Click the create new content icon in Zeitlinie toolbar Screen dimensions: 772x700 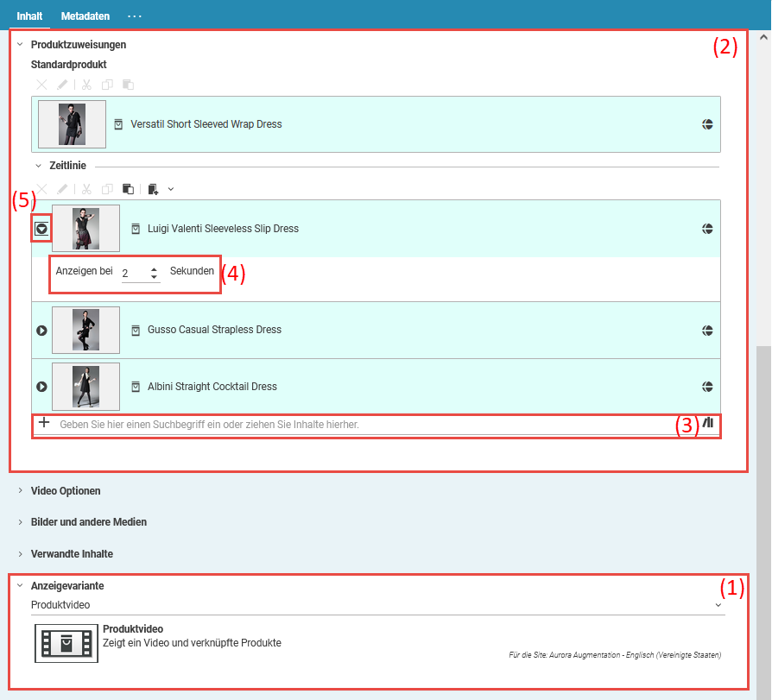[153, 189]
